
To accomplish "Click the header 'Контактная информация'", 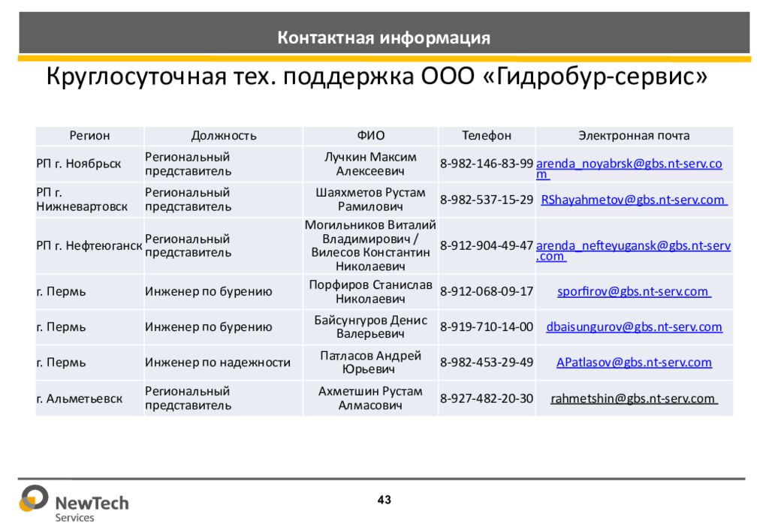I will coord(384,38).
